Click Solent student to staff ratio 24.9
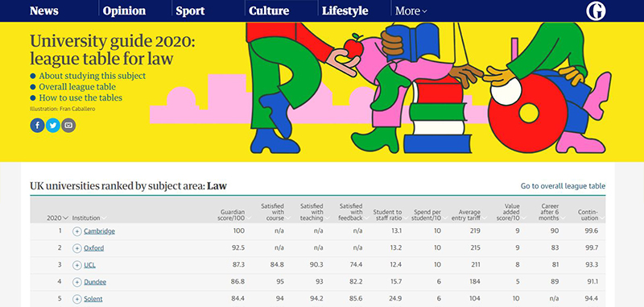The image size is (644, 307). point(394,299)
